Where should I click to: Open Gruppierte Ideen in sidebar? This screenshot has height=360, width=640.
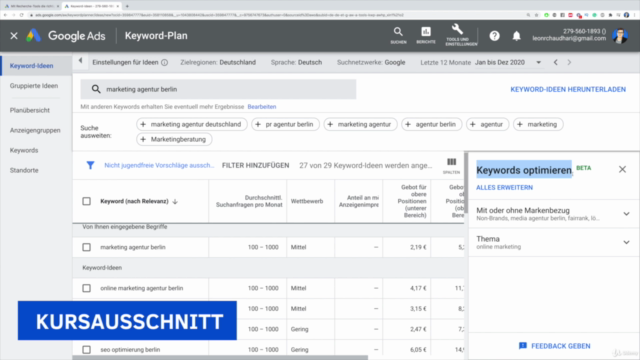tap(34, 86)
